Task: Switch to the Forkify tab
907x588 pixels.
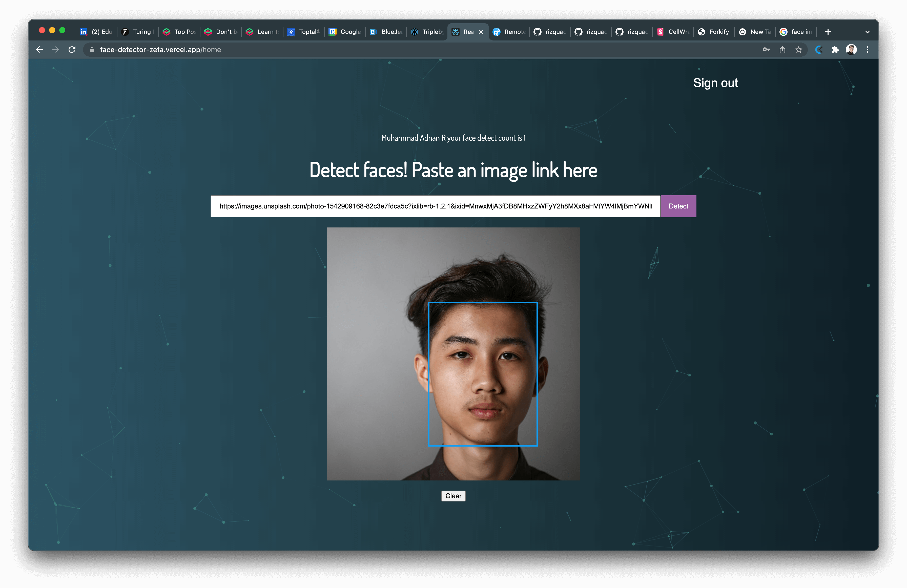Action: pos(713,32)
